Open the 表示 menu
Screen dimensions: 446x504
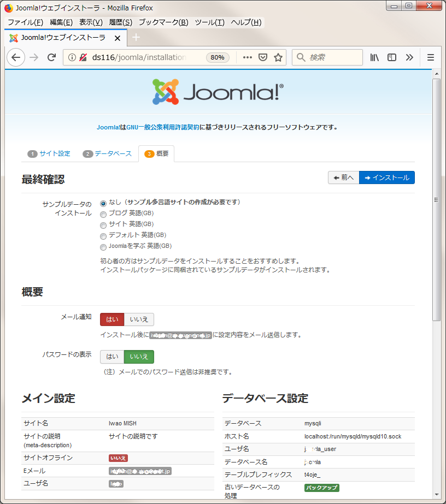91,22
